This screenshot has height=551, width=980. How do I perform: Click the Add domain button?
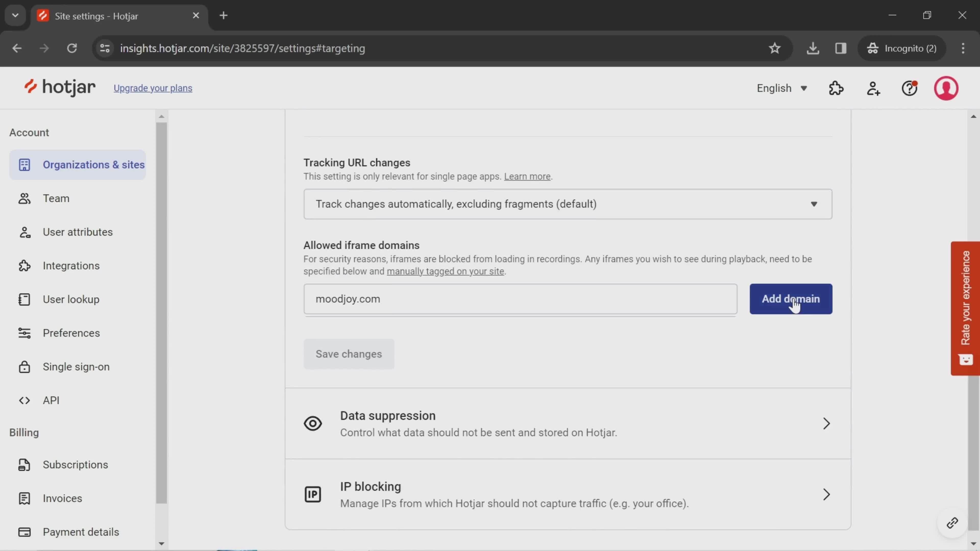coord(791,299)
